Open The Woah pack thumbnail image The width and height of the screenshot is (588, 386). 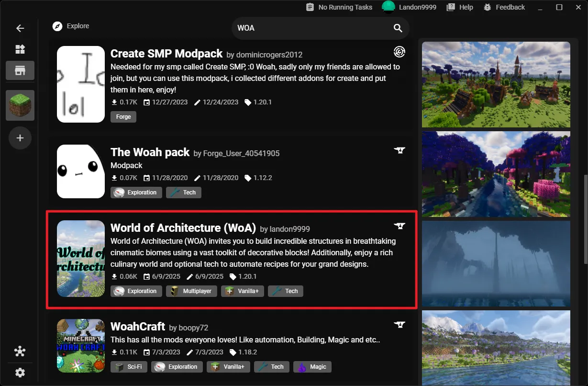coord(81,171)
